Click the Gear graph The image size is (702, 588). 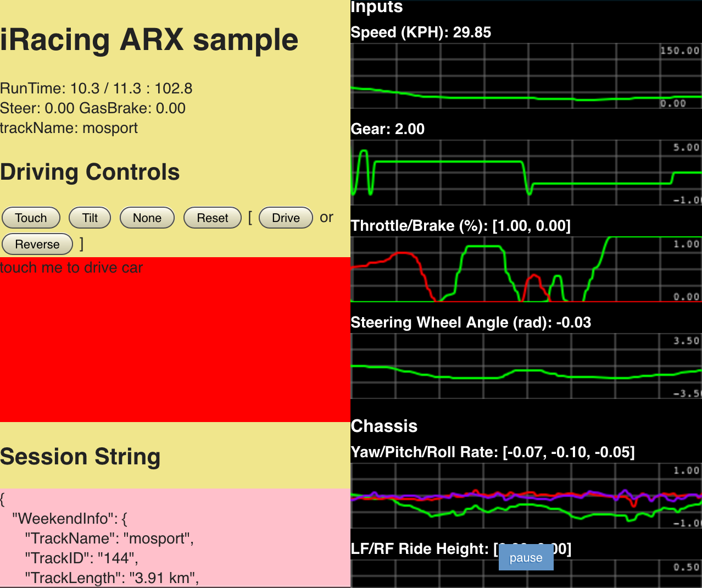526,173
